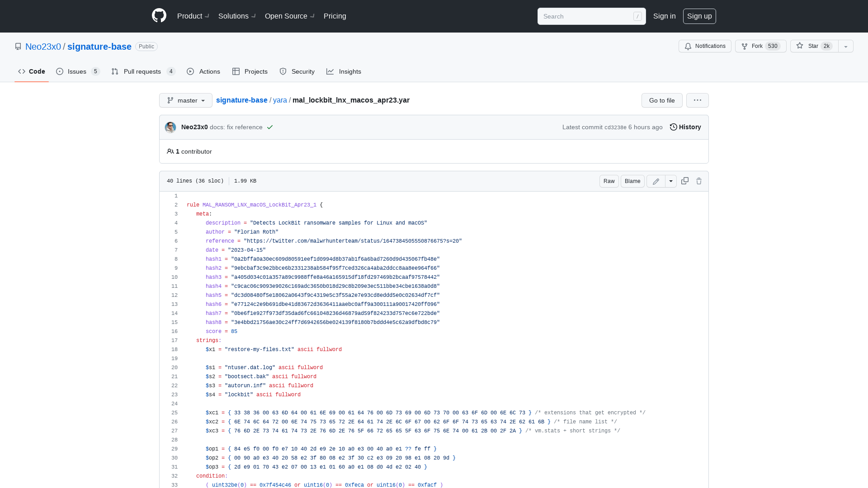Click the yara breadcrumb path segment
The width and height of the screenshot is (868, 488).
pos(279,100)
